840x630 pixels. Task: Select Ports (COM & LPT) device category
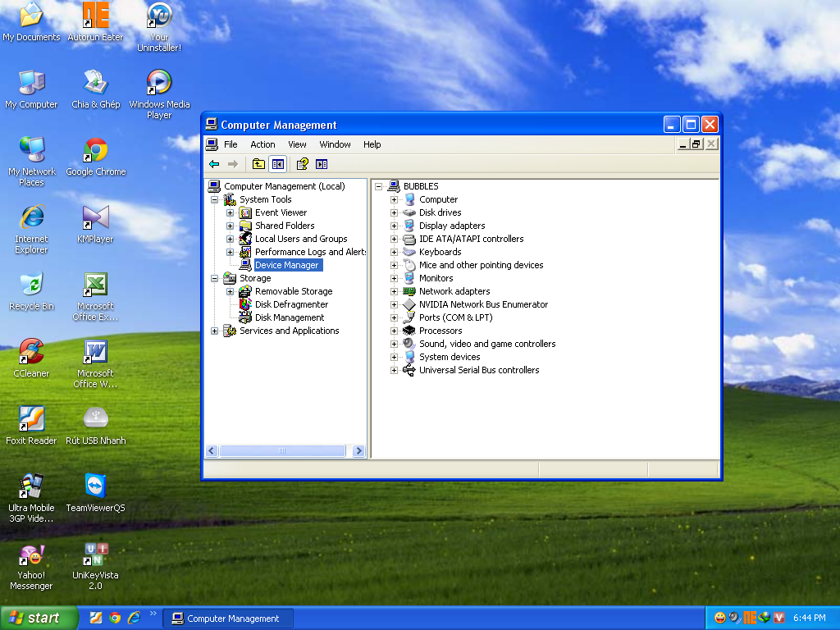pos(455,317)
